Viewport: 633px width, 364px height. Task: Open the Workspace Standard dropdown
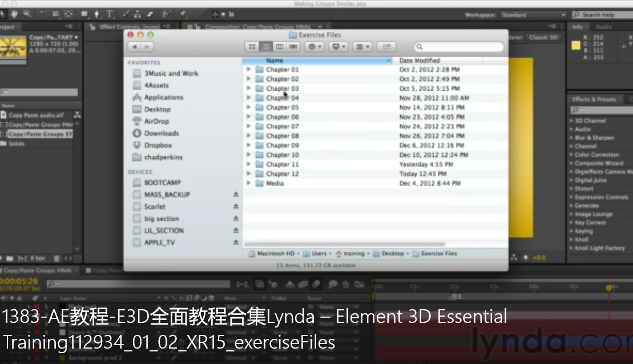533,15
